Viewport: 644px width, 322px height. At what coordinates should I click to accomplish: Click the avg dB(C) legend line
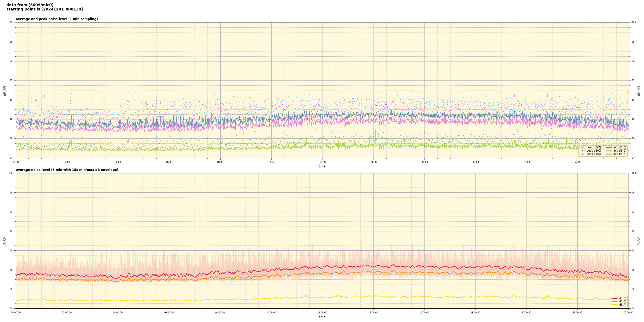point(609,151)
